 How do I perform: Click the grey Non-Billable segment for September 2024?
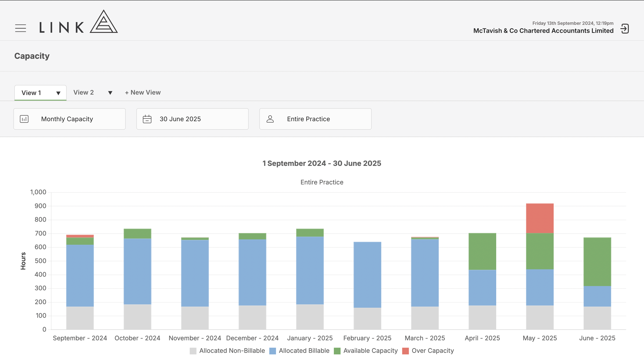click(x=80, y=318)
